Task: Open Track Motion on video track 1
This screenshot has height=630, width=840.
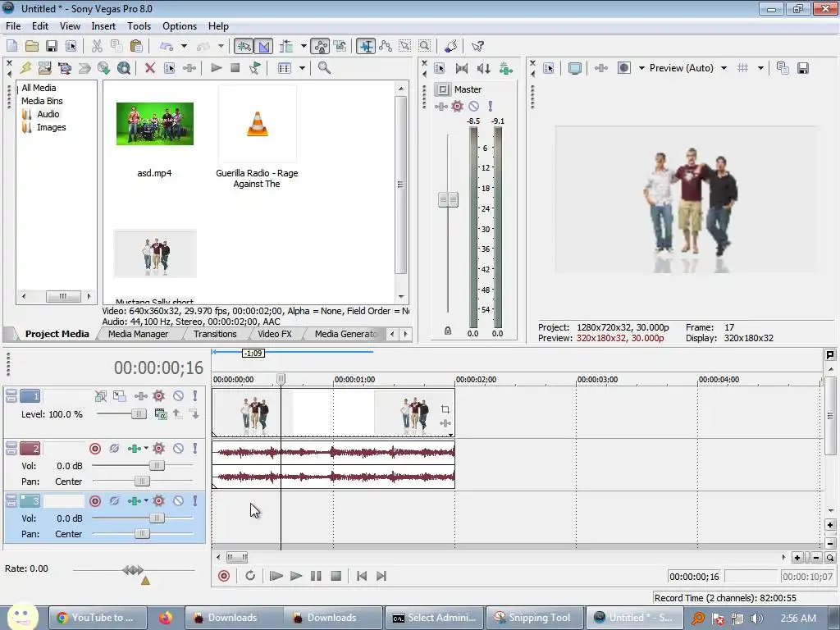Action: [x=120, y=396]
